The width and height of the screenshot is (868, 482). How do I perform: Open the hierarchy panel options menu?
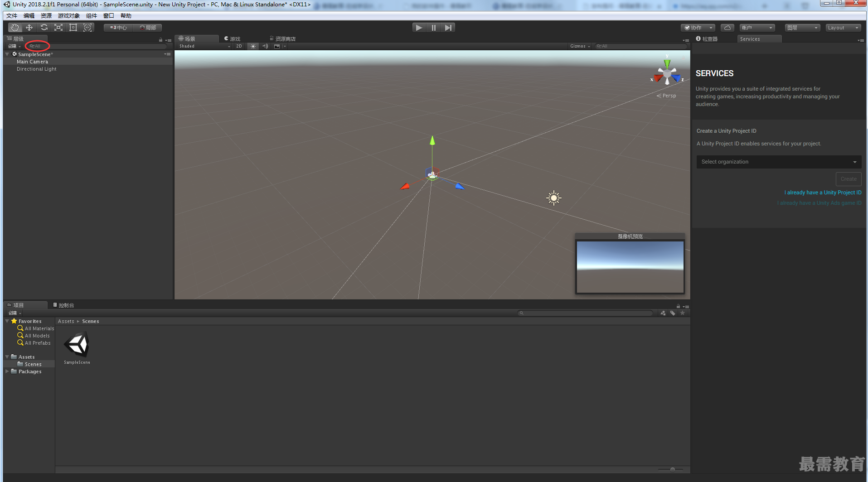[x=168, y=40]
